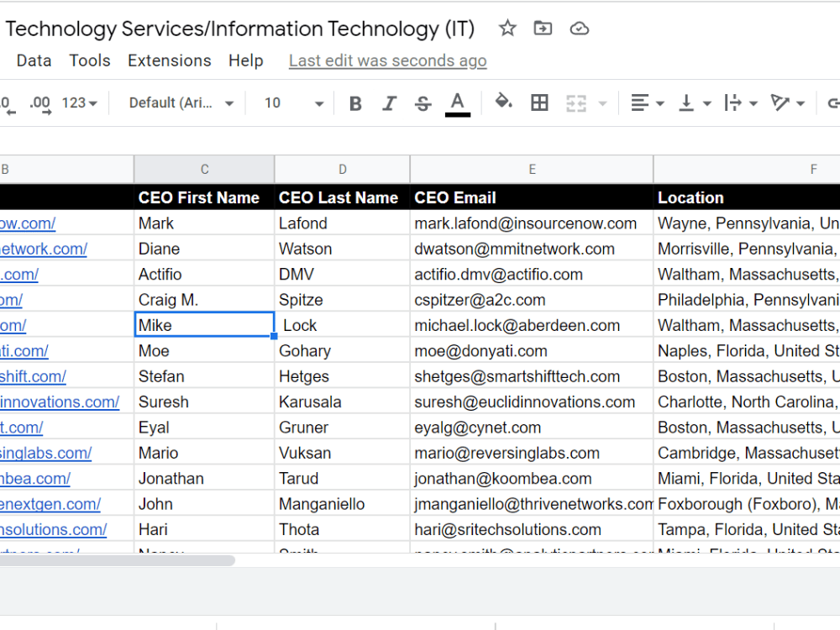
Task: Select the cell containing 'Vuksan'
Action: (343, 454)
